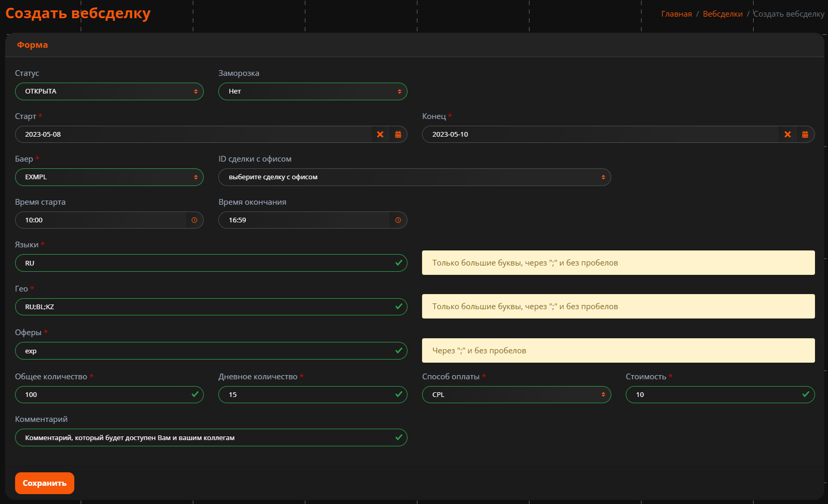The height and width of the screenshot is (504, 828).
Task: Clear the Конец date with the X icon
Action: (x=788, y=135)
